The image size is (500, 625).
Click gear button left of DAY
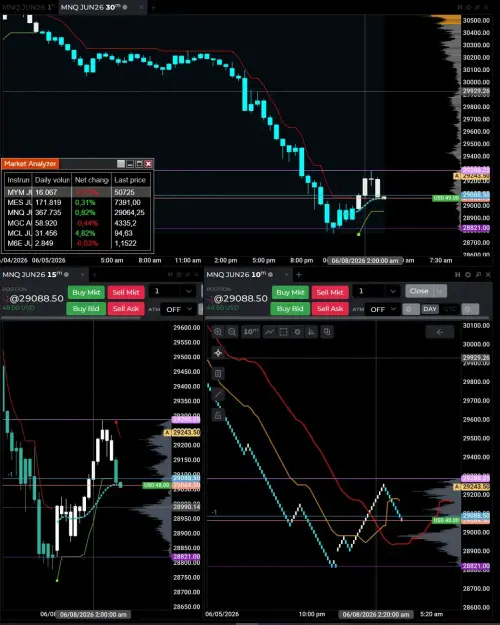[411, 309]
